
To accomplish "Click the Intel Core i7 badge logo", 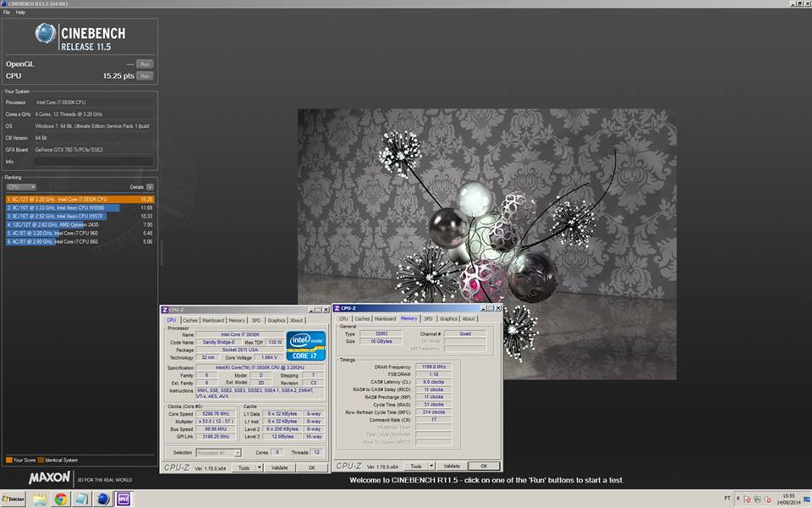I will [305, 345].
